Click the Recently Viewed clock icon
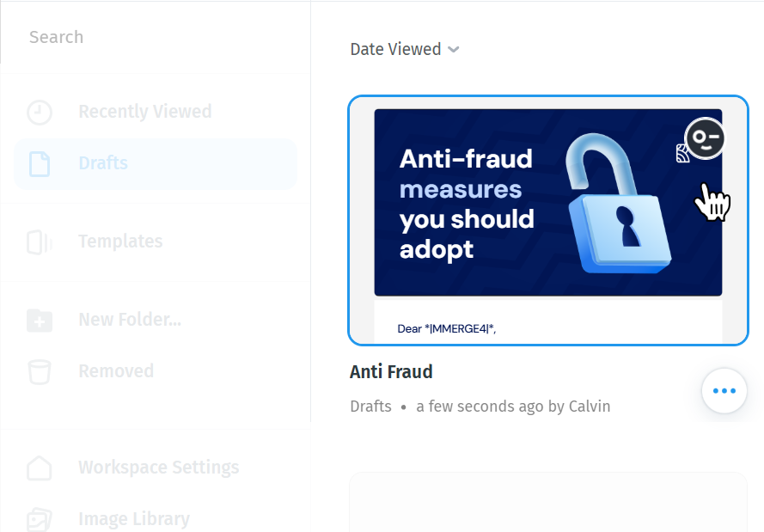Viewport: 764px width, 532px height. 40,112
